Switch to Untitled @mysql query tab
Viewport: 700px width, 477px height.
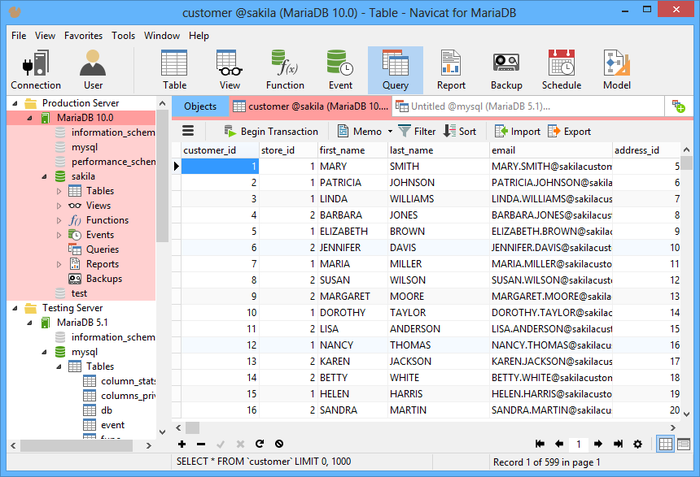point(528,107)
